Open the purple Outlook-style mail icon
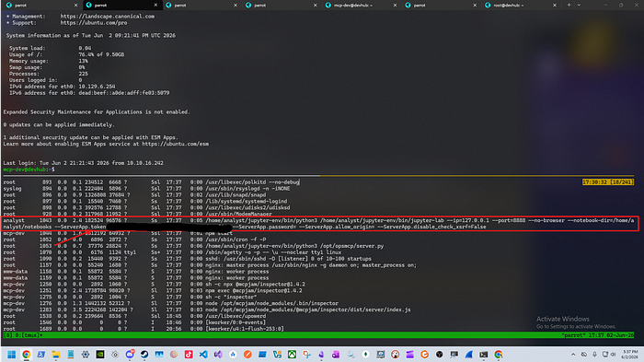 point(336,355)
